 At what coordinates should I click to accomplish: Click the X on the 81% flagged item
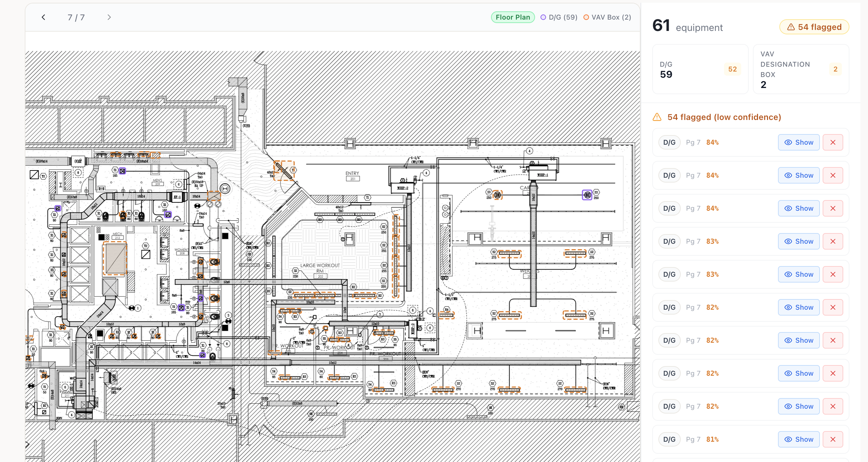point(833,439)
